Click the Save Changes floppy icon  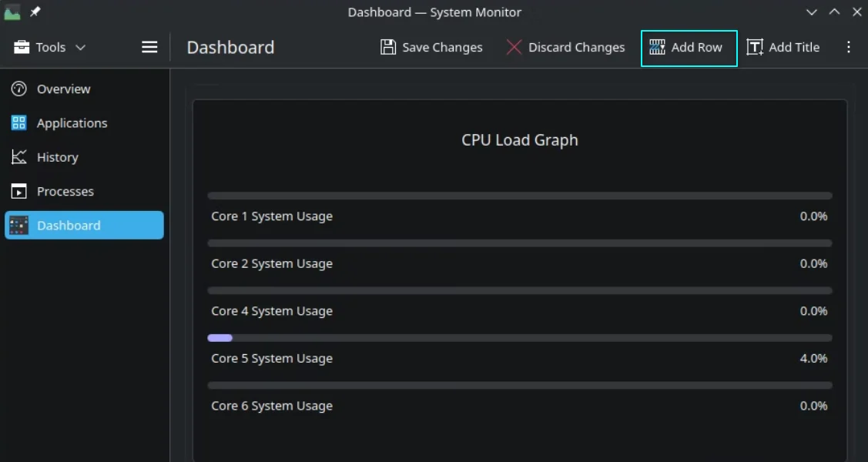388,47
